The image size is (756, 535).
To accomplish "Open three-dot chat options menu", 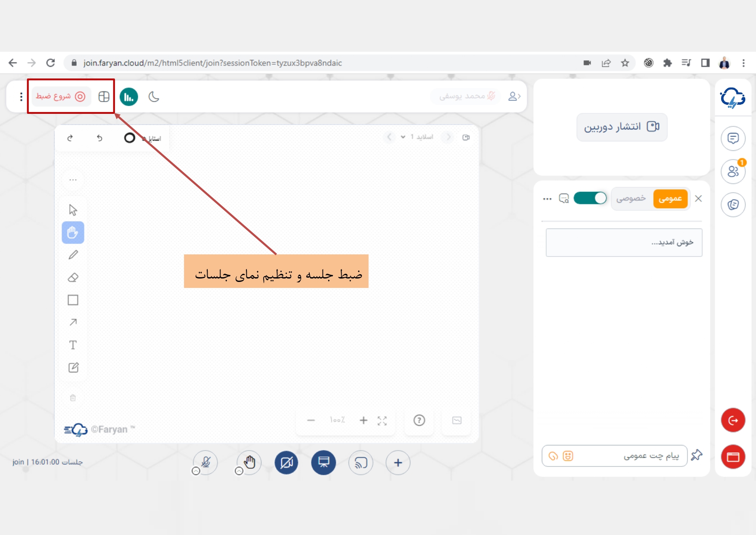I will (x=547, y=199).
